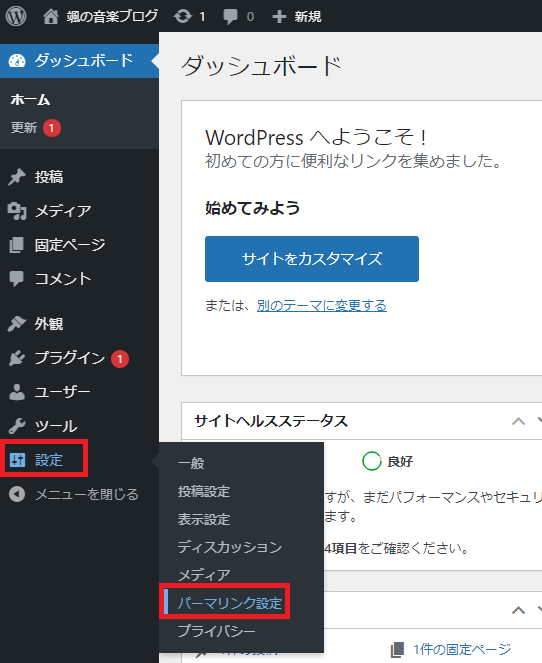Viewport: 542px width, 663px height.
Task: Click the コメント speech bubble icon
Action: (17, 279)
